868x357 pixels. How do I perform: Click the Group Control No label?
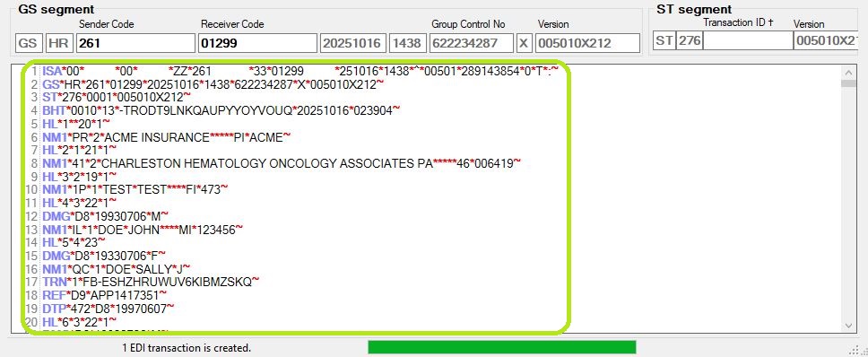pyautogui.click(x=468, y=24)
